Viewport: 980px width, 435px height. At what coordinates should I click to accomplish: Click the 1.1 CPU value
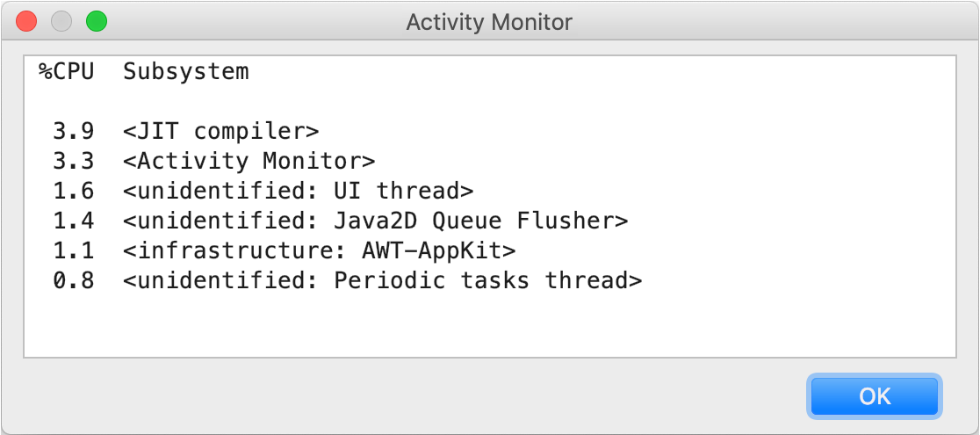74,251
